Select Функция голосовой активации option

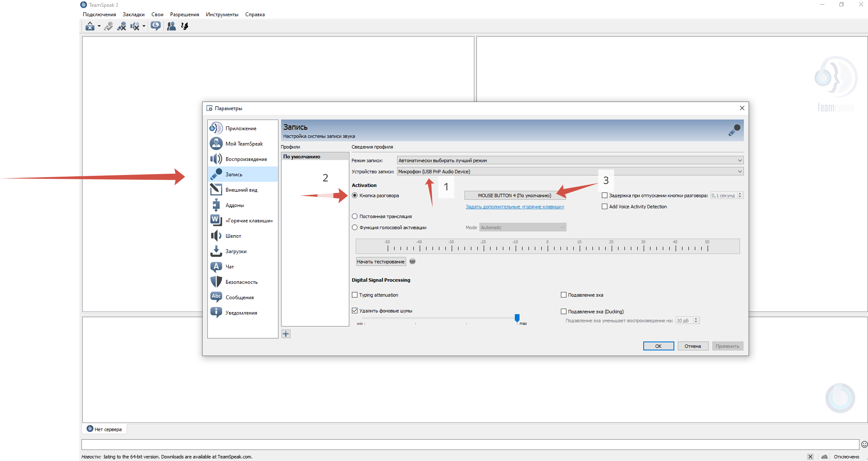click(354, 228)
